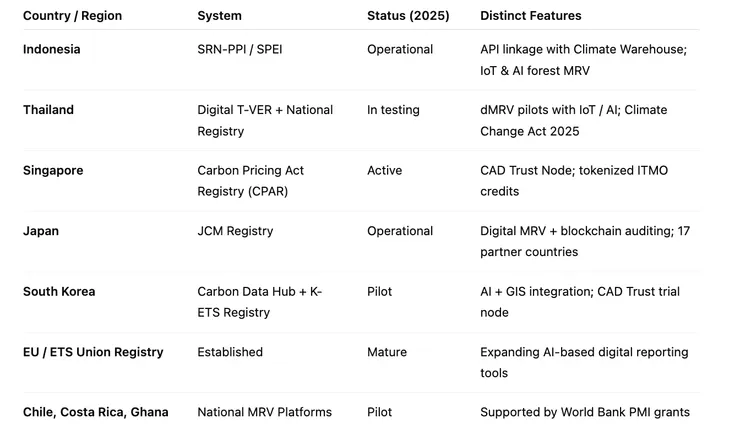Click the Active status cell
The image size is (740, 445).
click(x=384, y=170)
